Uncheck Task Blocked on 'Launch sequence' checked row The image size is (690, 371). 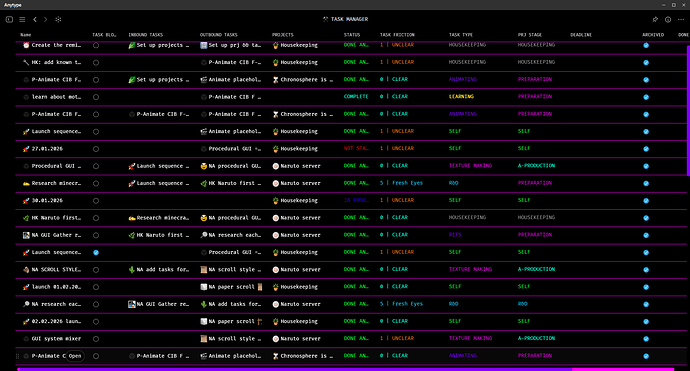96,253
